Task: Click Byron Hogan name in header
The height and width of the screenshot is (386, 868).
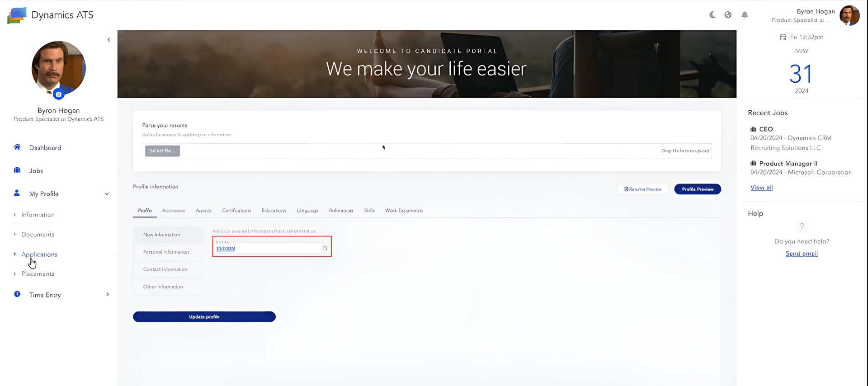Action: tap(816, 11)
